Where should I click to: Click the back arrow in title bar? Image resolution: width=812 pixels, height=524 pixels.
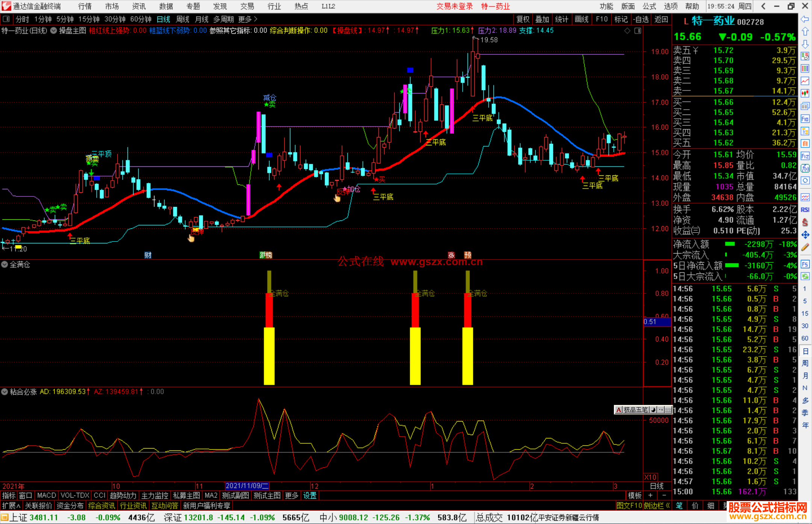[763, 6]
